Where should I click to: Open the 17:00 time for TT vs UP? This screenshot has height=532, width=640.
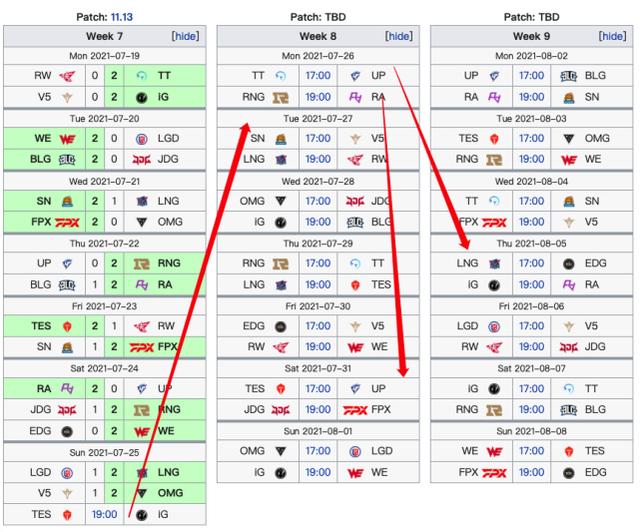pyautogui.click(x=318, y=75)
